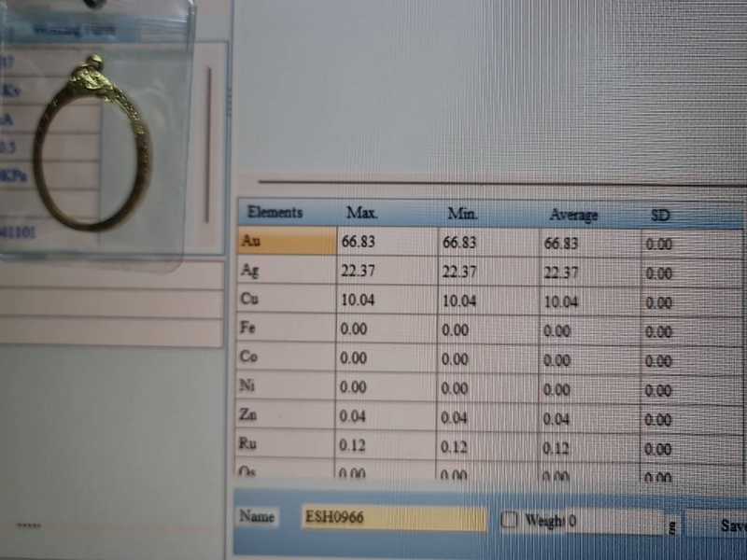Click the Max. column header
This screenshot has width=747, height=560.
(362, 213)
